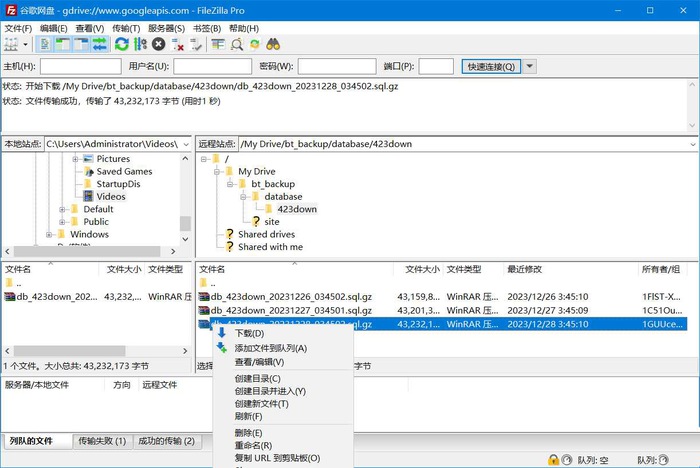Image resolution: width=700 pixels, height=468 pixels.
Task: Switch to 传输失败 (1) tab
Action: [x=102, y=441]
